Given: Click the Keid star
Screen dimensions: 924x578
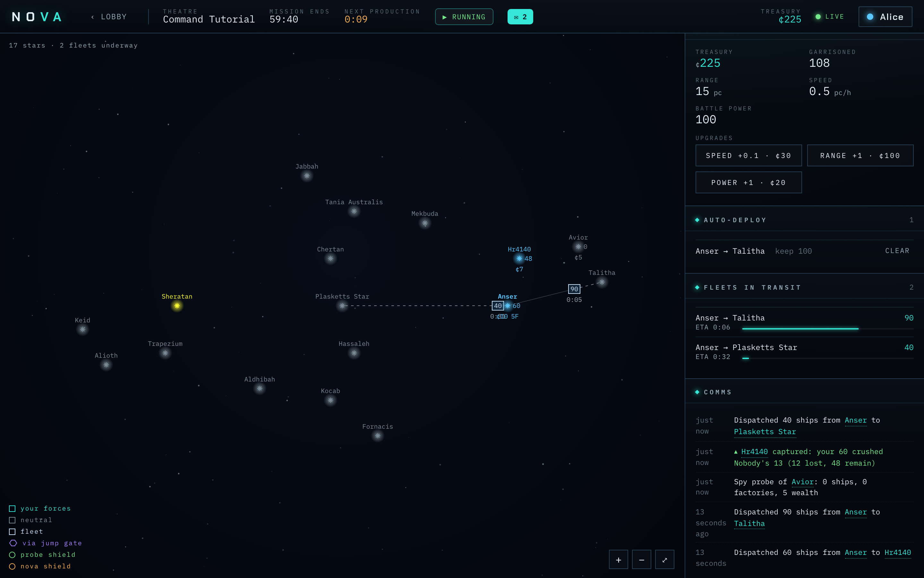Looking at the screenshot, I should 82,329.
